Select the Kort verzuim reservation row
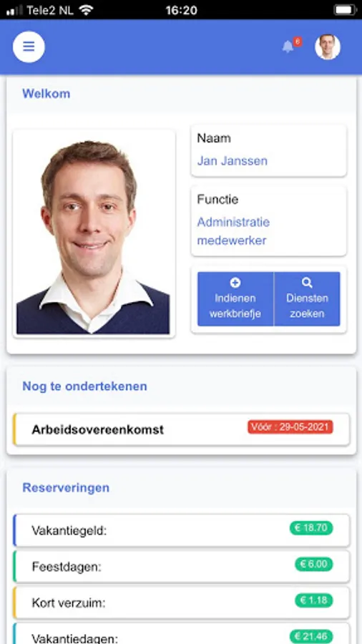The height and width of the screenshot is (644, 362). (x=182, y=603)
